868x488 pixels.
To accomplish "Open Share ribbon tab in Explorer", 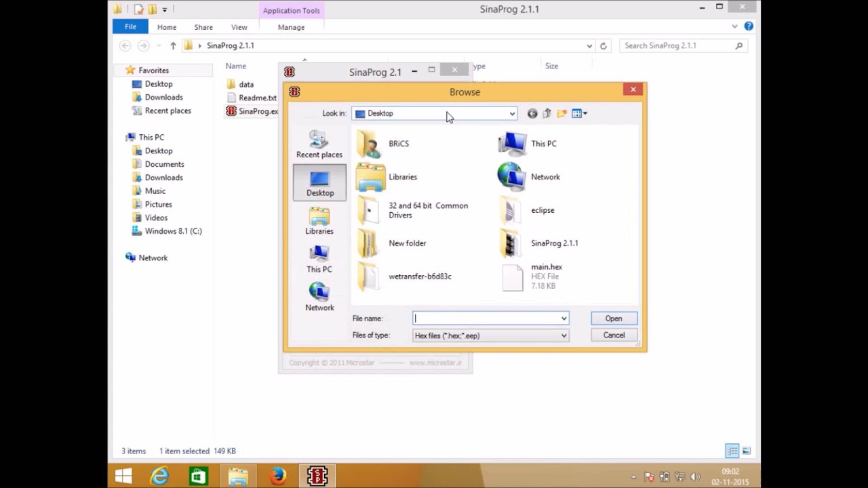I will coord(203,27).
